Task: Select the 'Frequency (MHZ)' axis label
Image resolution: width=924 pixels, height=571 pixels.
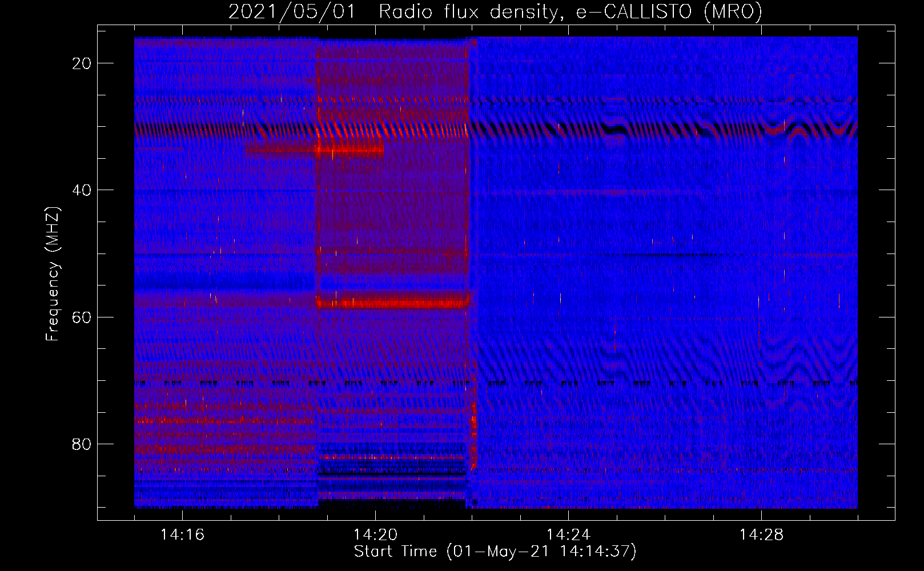Action: pyautogui.click(x=53, y=274)
